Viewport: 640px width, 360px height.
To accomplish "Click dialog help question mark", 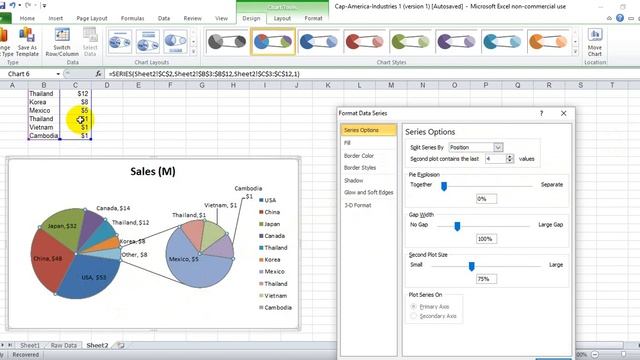I will [x=542, y=113].
